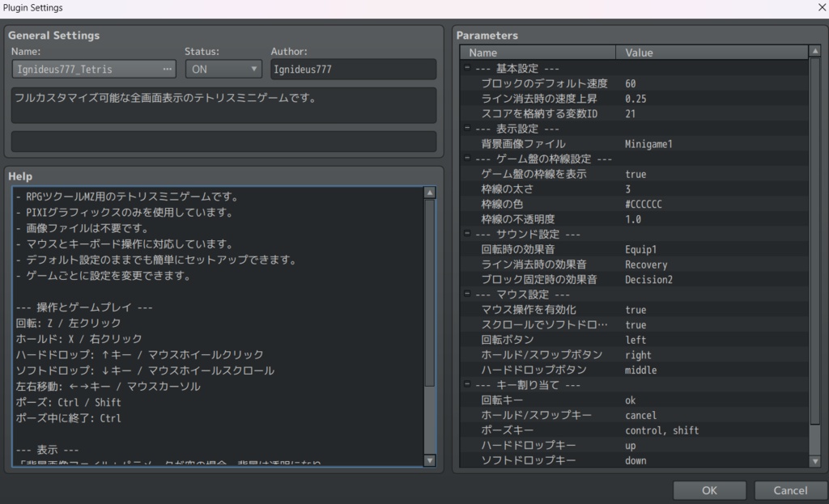The image size is (829, 504).
Task: Click the Parameters list scroll-down arrow
Action: (814, 460)
